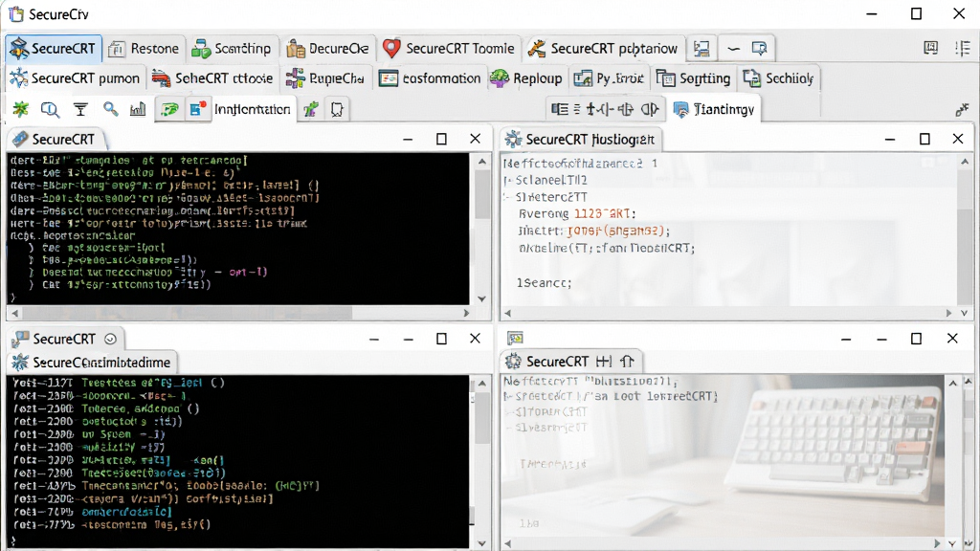Screen dimensions: 980x551
Task: Click the dash icon beside the monitor layout icon
Action: 734,49
